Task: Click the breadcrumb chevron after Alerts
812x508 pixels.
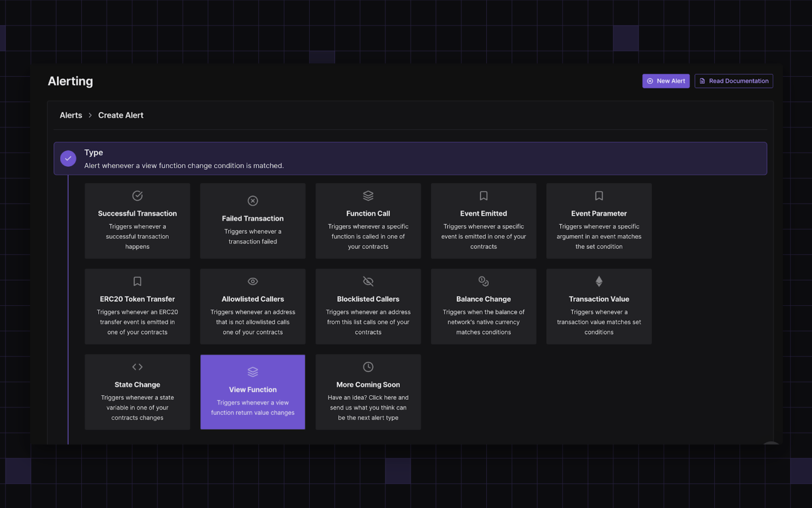Action: click(x=90, y=115)
